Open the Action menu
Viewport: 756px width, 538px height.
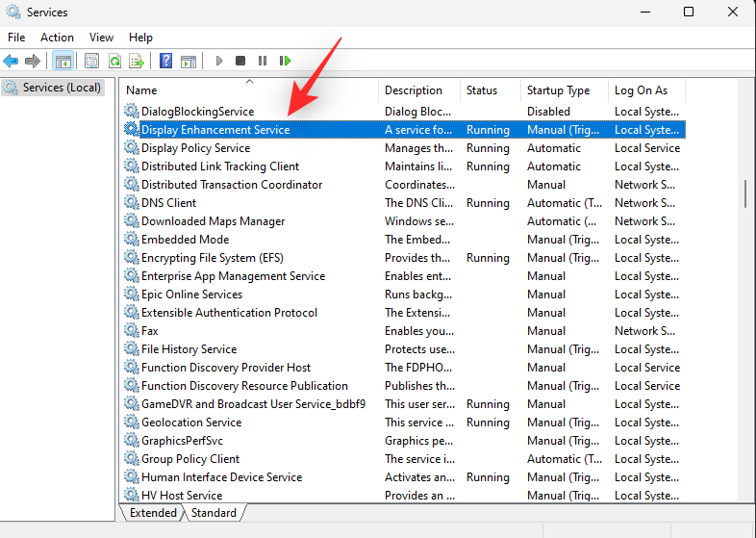57,37
